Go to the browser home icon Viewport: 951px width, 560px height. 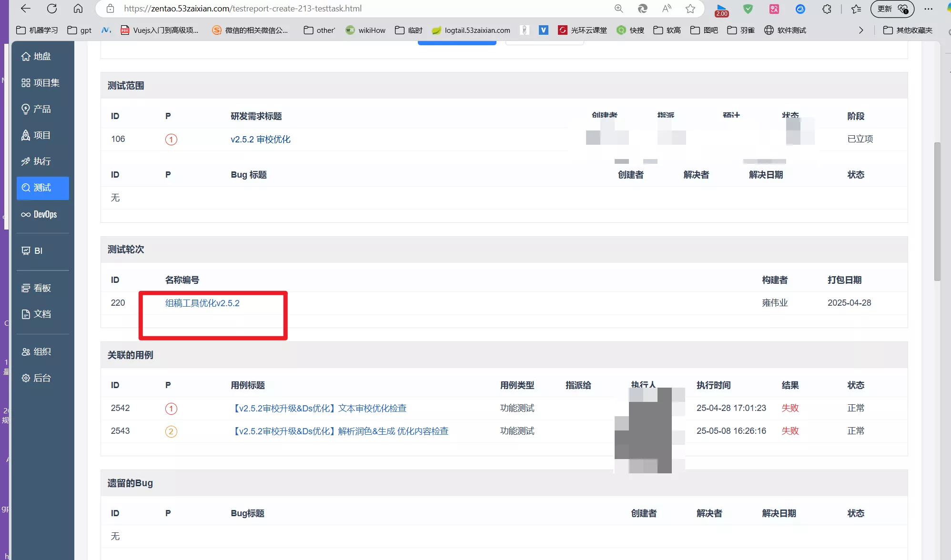[78, 9]
